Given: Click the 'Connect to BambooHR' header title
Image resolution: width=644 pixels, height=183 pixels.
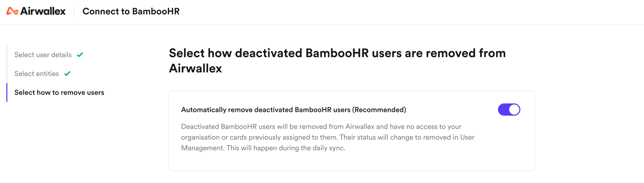Looking at the screenshot, I should [131, 11].
